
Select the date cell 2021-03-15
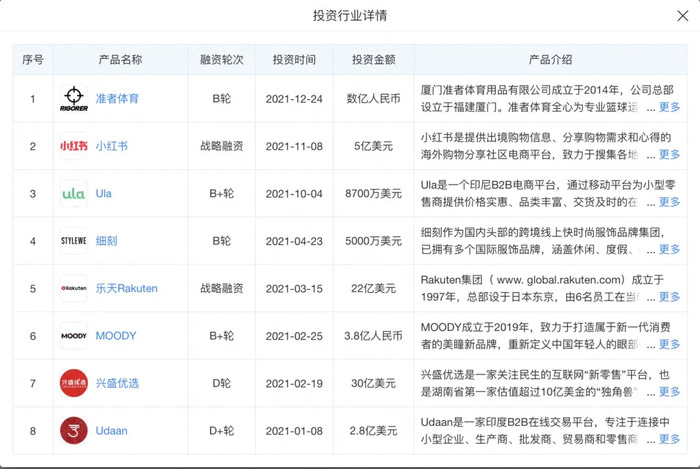[294, 289]
